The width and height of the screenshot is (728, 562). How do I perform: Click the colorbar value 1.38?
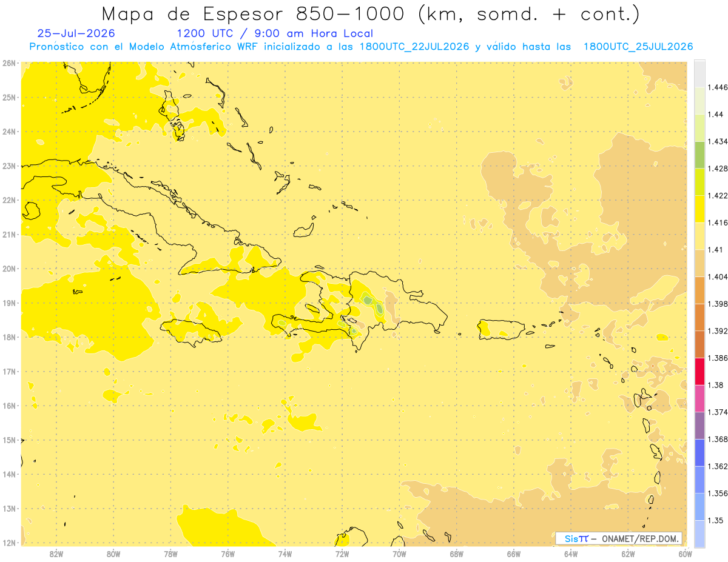[x=715, y=385]
